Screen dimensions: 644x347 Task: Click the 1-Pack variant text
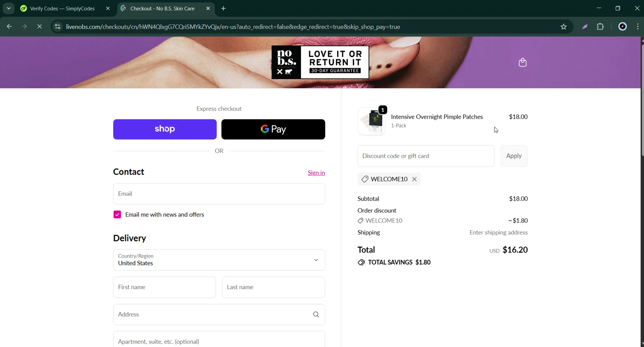click(398, 126)
